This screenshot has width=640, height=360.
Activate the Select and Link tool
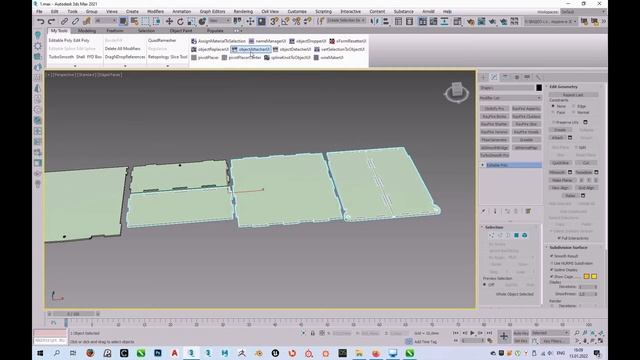click(x=64, y=21)
